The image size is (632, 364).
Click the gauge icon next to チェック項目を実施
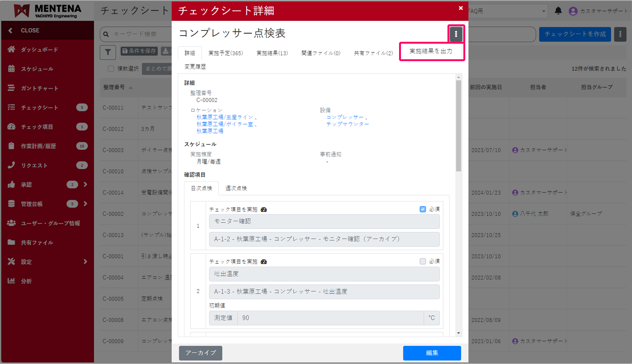click(x=264, y=209)
